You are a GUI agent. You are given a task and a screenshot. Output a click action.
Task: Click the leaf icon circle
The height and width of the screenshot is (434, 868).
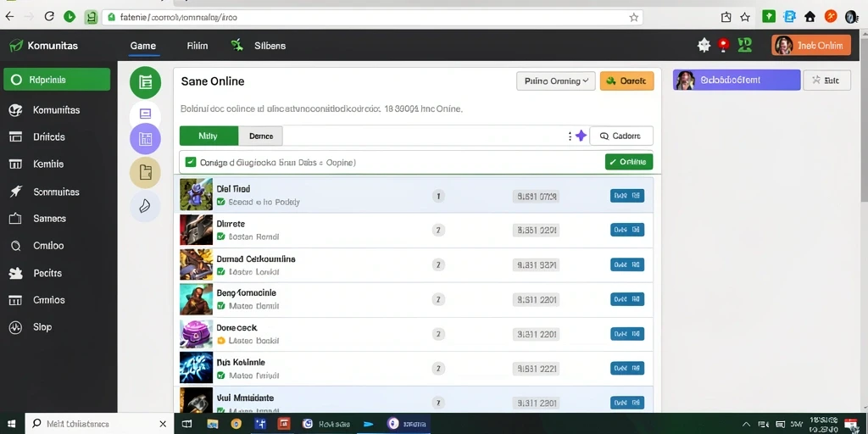coord(145,206)
